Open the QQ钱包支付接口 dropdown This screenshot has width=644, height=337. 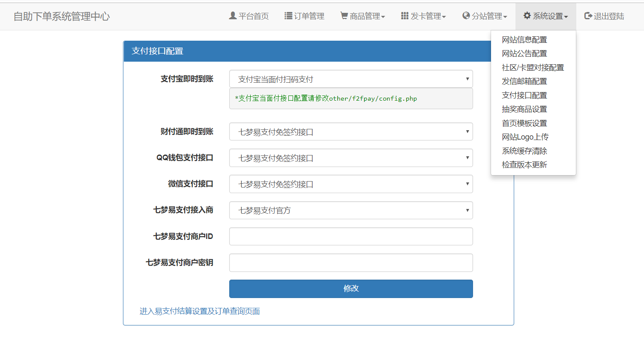[x=350, y=158]
